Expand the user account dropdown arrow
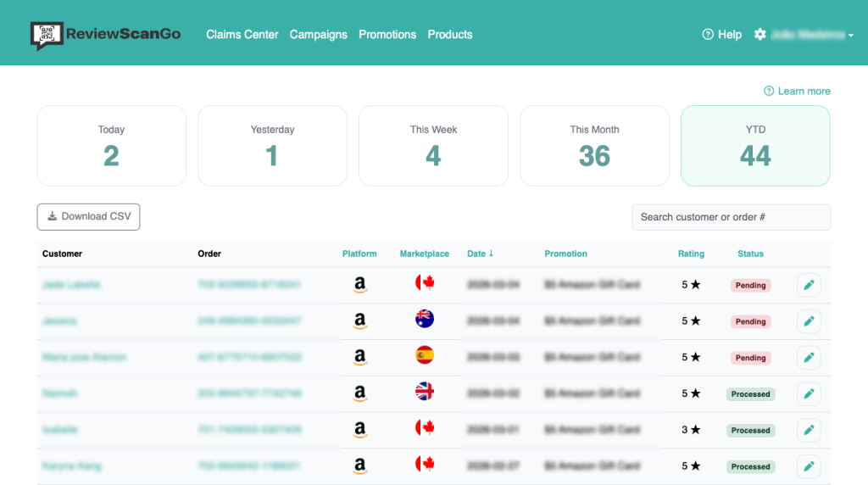This screenshot has height=485, width=868. pos(850,36)
